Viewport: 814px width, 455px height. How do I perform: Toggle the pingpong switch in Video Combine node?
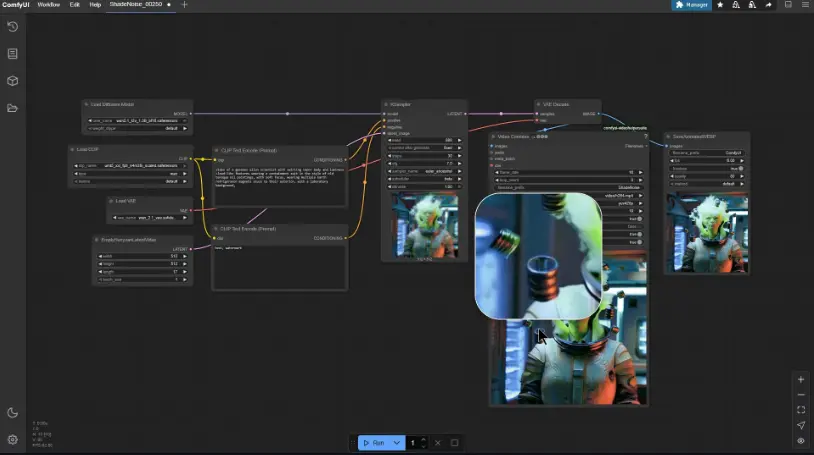(639, 234)
